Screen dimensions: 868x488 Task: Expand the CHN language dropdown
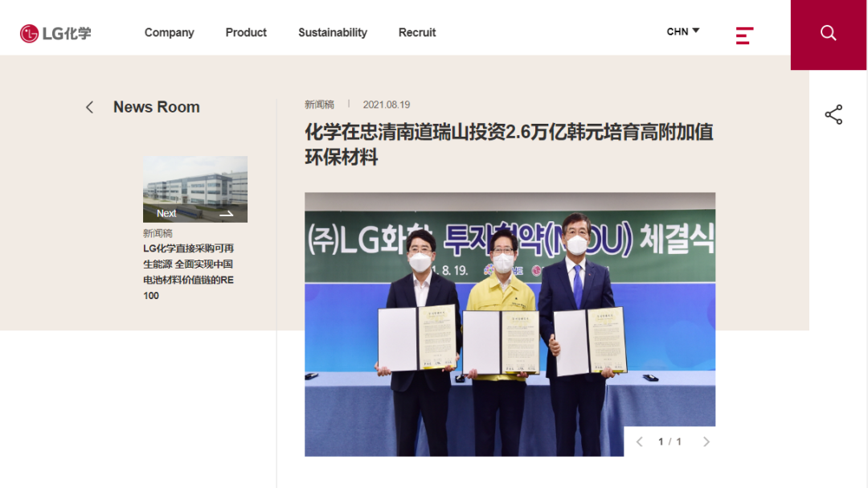click(x=683, y=31)
